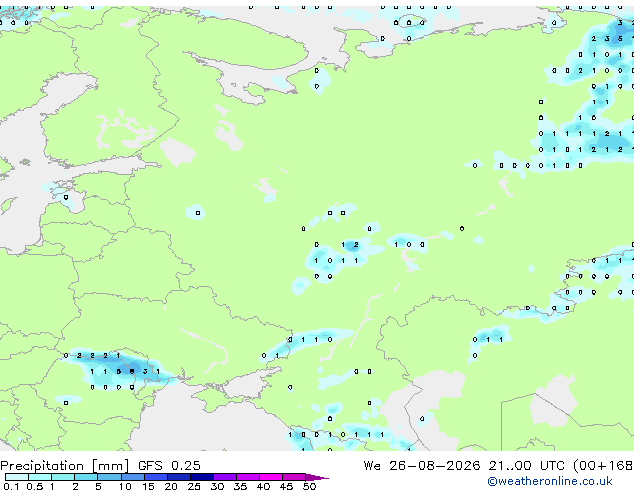Click the date '26-08-2026' in the caption
Image resolution: width=634 pixels, height=490 pixels.
435,466
